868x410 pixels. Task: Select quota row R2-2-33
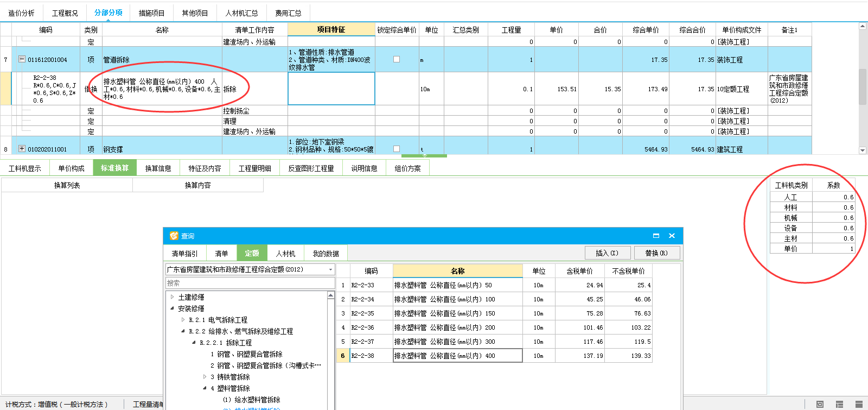click(494, 285)
